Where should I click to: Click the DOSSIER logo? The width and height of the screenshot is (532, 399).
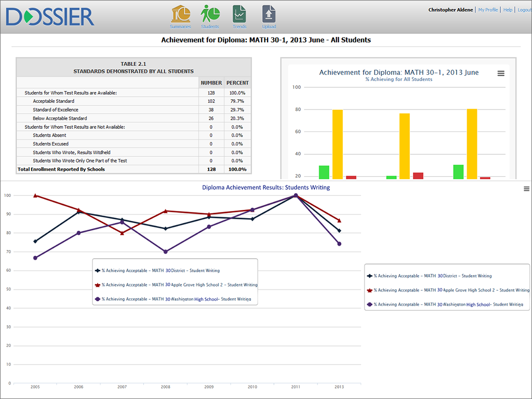(50, 17)
